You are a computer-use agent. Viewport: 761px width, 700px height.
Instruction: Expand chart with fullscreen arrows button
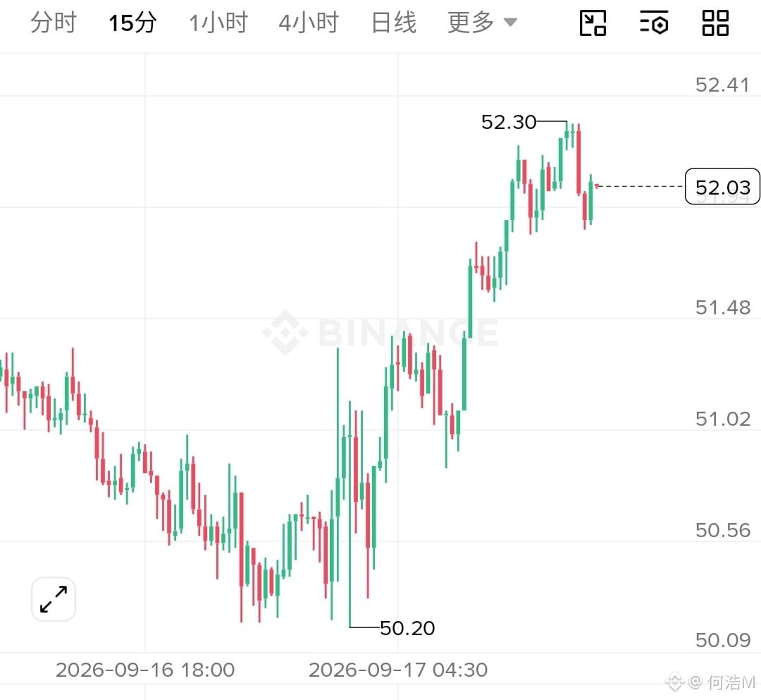[x=54, y=599]
